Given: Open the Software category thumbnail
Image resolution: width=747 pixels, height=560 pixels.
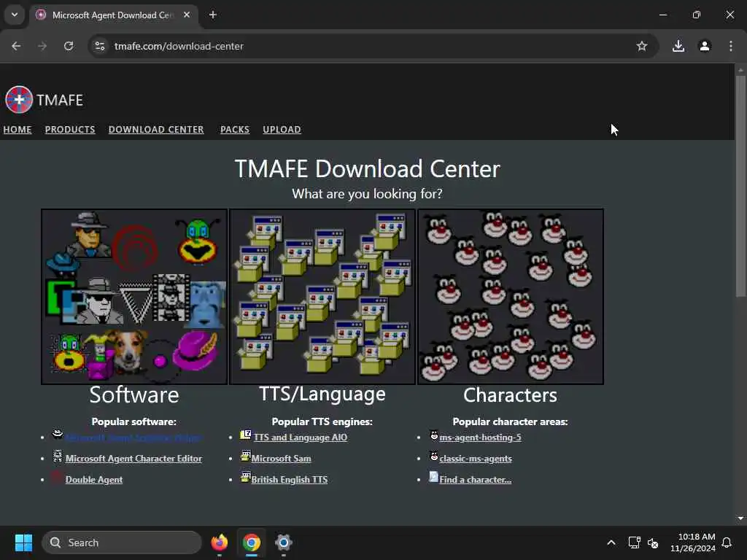Looking at the screenshot, I should click(134, 296).
